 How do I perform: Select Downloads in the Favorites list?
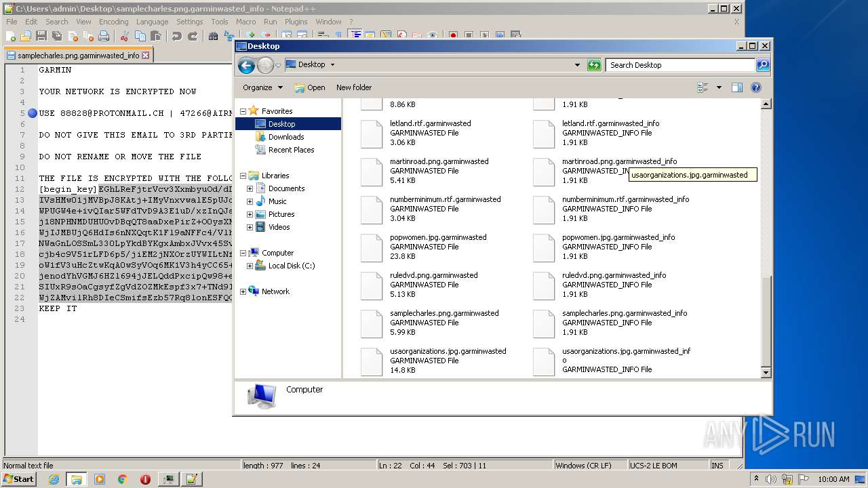pyautogui.click(x=286, y=137)
